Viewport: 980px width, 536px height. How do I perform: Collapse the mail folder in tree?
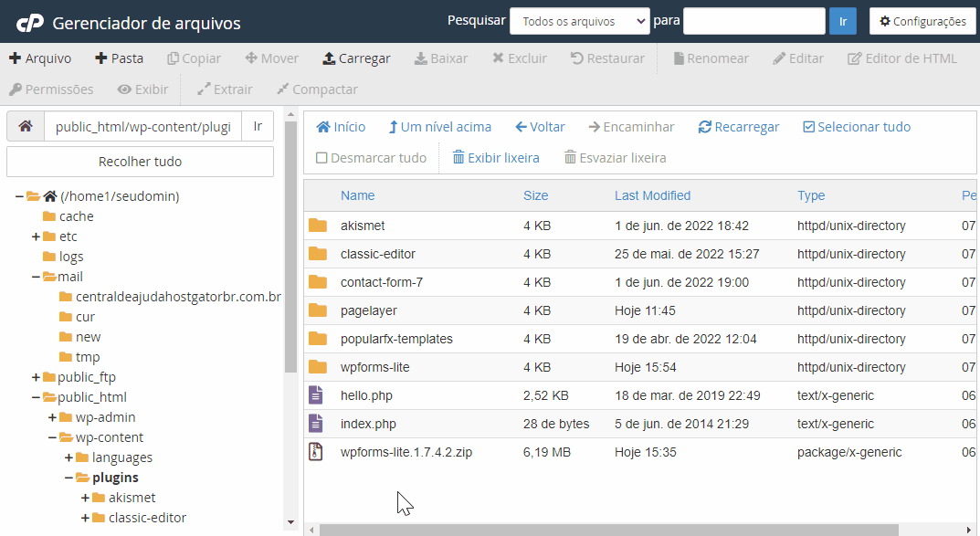[x=36, y=277]
